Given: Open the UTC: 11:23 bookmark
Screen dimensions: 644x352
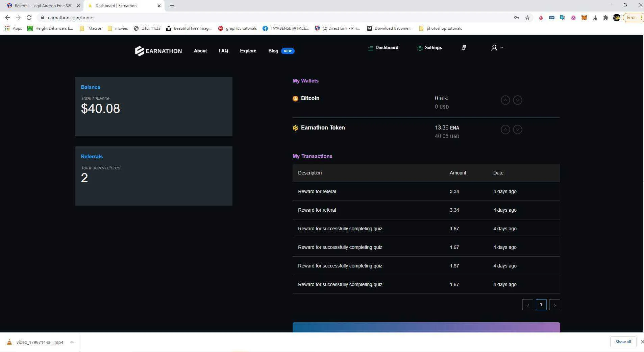Looking at the screenshot, I should point(147,28).
